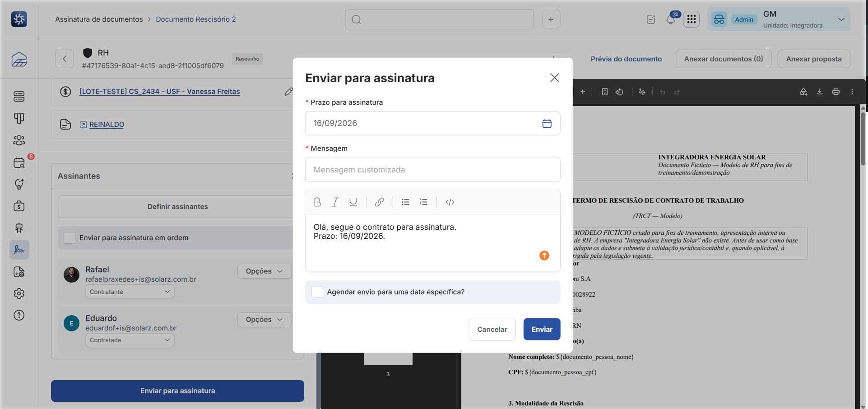Click the orange upward arrow in message box
The width and height of the screenshot is (868, 409).
point(544,256)
